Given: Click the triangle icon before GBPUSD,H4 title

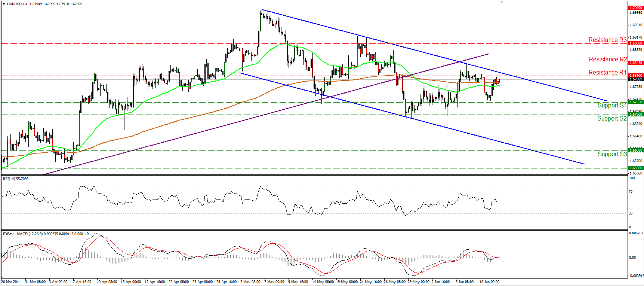Looking at the screenshot, I should [4, 4].
